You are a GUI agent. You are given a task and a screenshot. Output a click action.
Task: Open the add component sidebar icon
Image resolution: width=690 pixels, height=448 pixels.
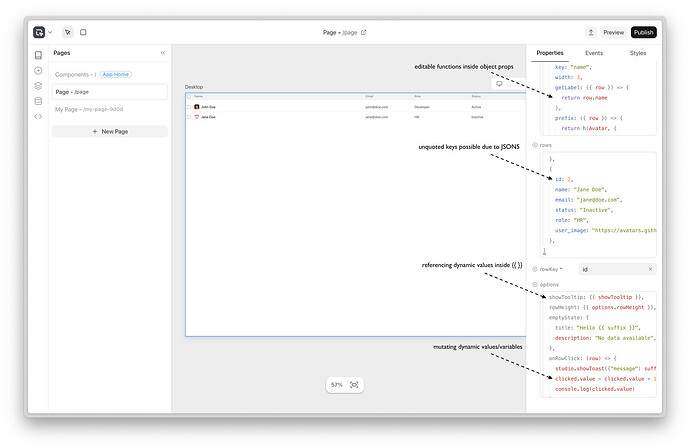tap(38, 70)
